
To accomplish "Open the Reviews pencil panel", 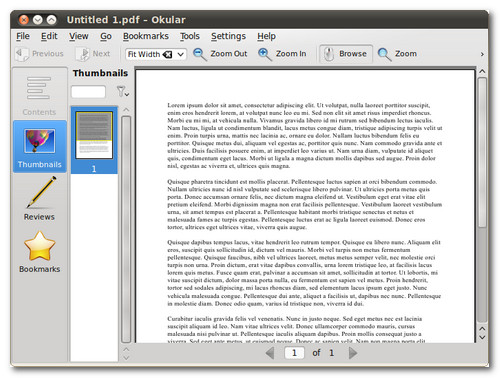I will tap(40, 198).
